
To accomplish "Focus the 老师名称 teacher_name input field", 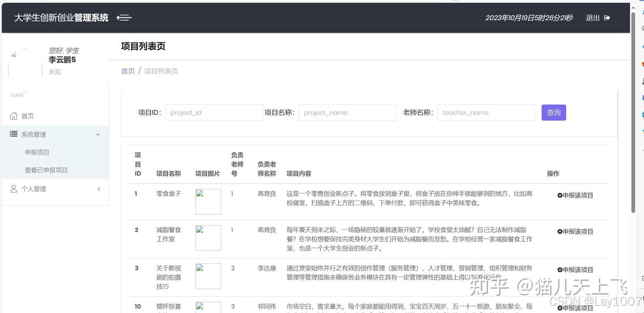I will click(x=486, y=112).
